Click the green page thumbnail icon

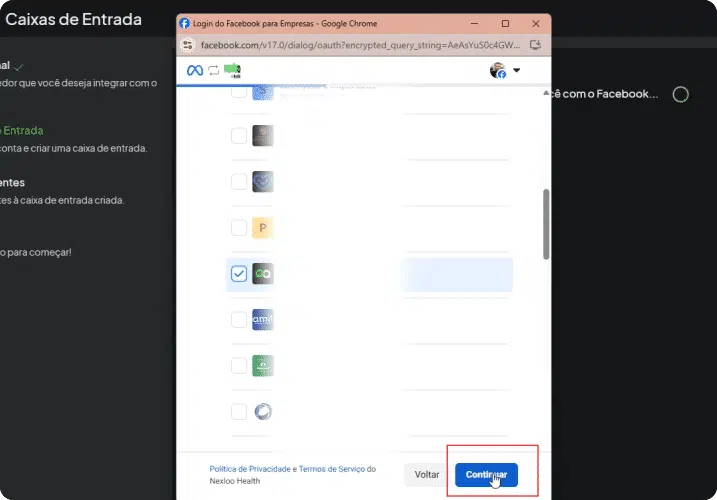click(263, 366)
